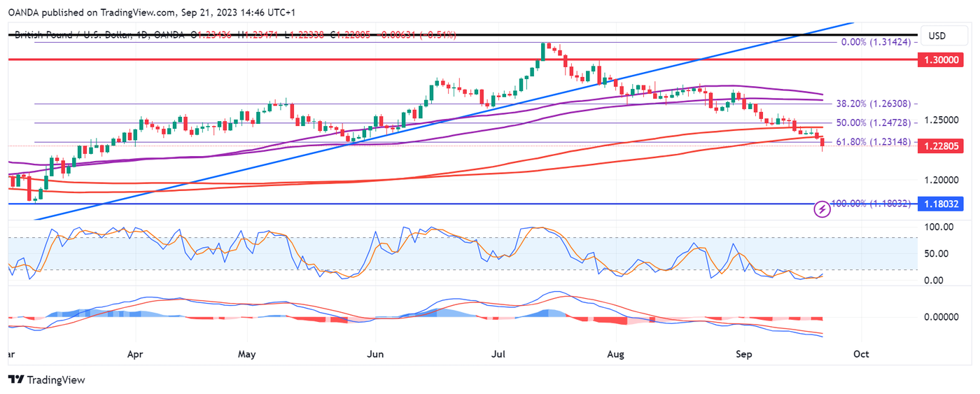Select the 0.00% (1.31424) Fibonacci label
The height and width of the screenshot is (394, 980).
875,42
